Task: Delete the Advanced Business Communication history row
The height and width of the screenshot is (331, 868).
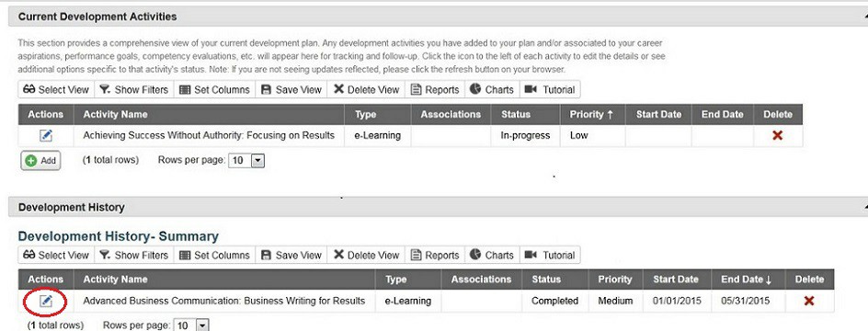Action: tap(809, 301)
